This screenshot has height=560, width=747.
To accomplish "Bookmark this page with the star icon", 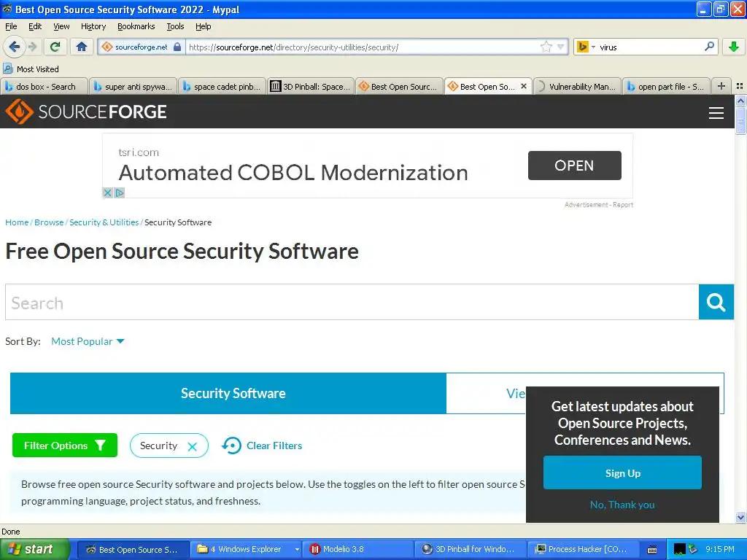I will pos(546,47).
